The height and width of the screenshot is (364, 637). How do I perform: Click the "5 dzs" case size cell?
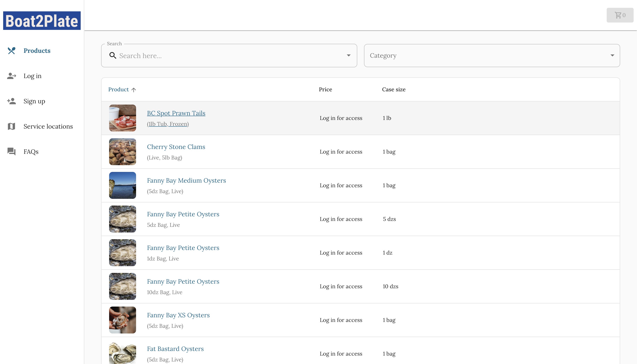coord(389,219)
